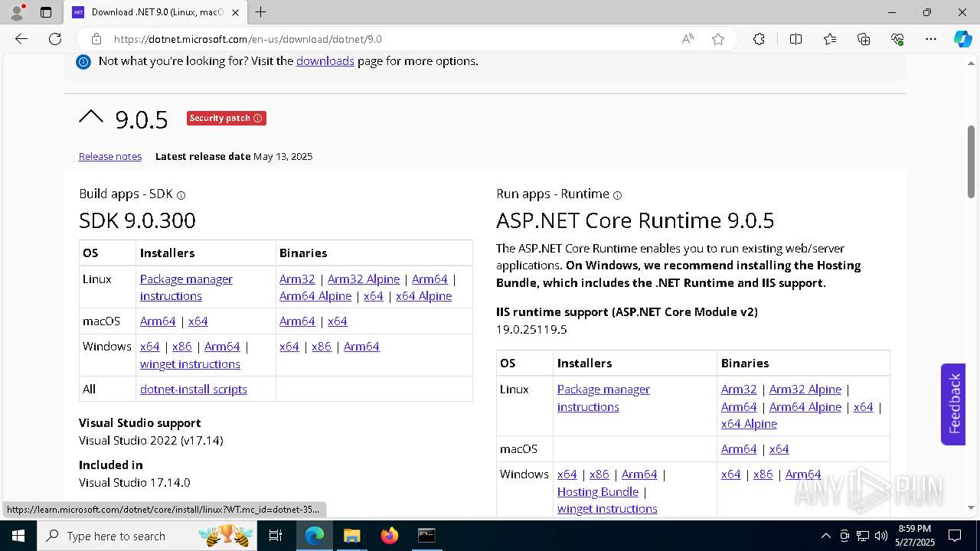
Task: Download SDK macOS x64 installer
Action: pyautogui.click(x=198, y=321)
